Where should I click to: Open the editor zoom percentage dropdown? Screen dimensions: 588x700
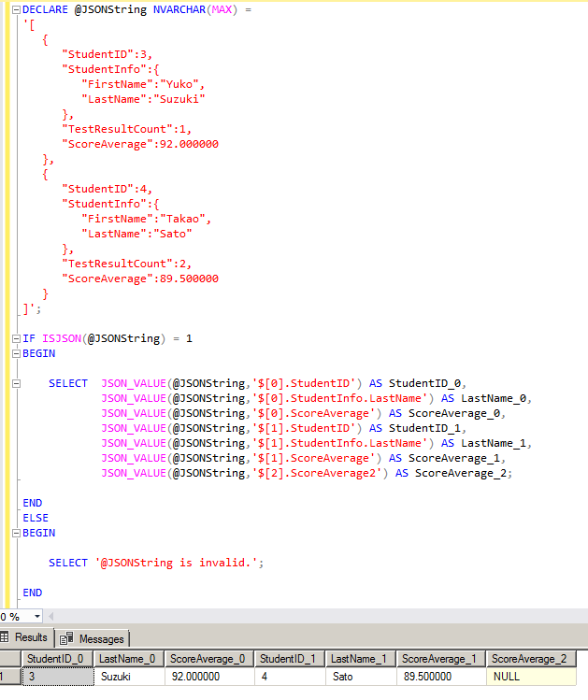pyautogui.click(x=37, y=617)
